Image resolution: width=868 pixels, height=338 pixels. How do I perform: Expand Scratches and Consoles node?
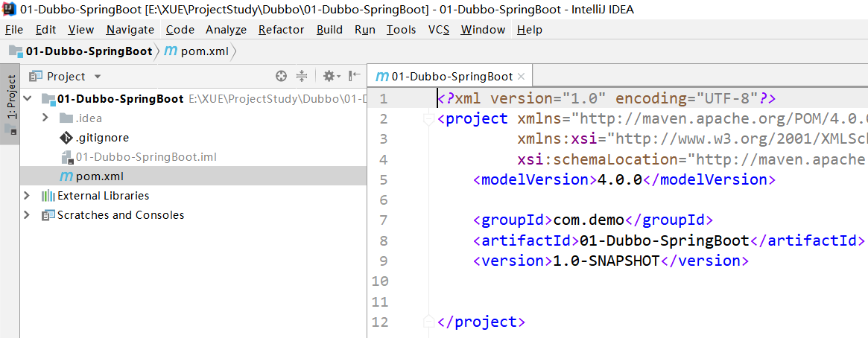27,215
